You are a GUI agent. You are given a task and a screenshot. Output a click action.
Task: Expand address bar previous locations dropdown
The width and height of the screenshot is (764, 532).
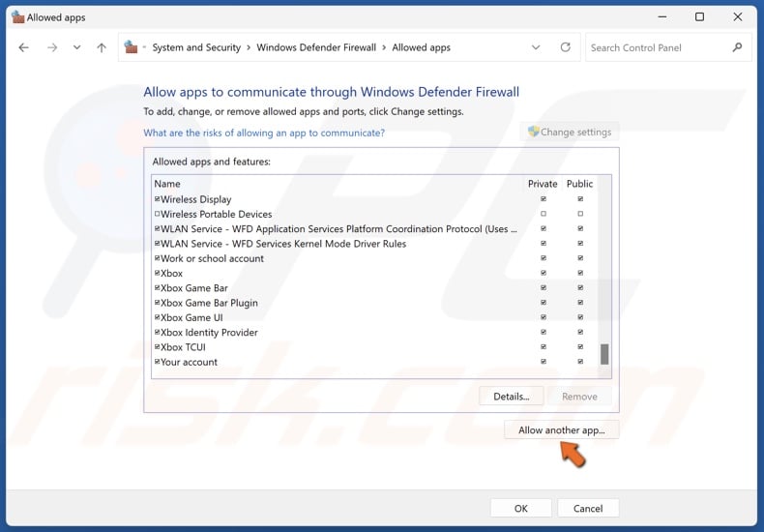(536, 47)
